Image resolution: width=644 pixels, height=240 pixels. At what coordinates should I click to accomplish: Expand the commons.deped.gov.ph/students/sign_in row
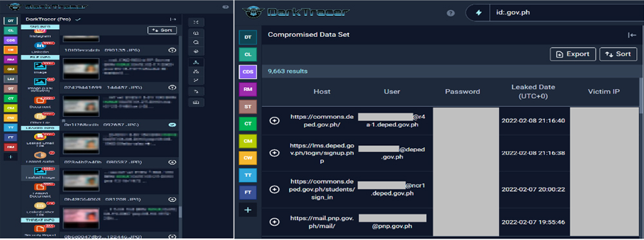coord(274,189)
